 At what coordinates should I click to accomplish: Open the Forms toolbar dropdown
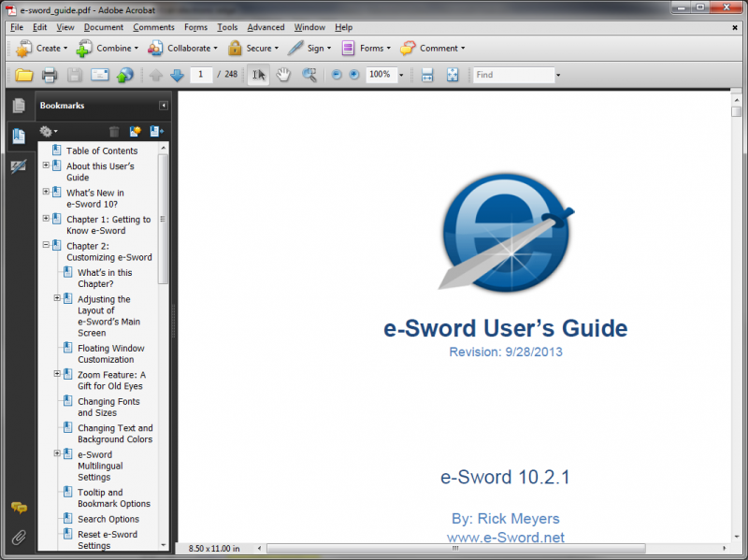367,49
